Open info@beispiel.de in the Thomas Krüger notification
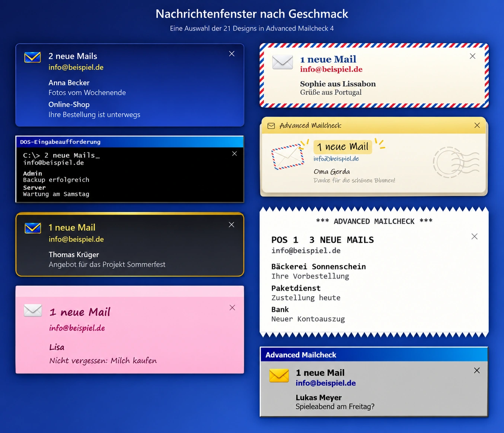The width and height of the screenshot is (504, 433). (x=76, y=239)
